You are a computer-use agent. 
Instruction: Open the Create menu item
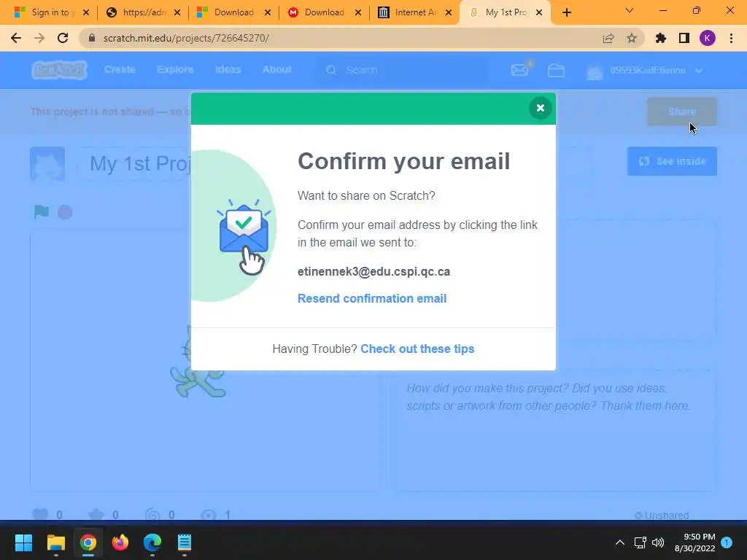[120, 69]
